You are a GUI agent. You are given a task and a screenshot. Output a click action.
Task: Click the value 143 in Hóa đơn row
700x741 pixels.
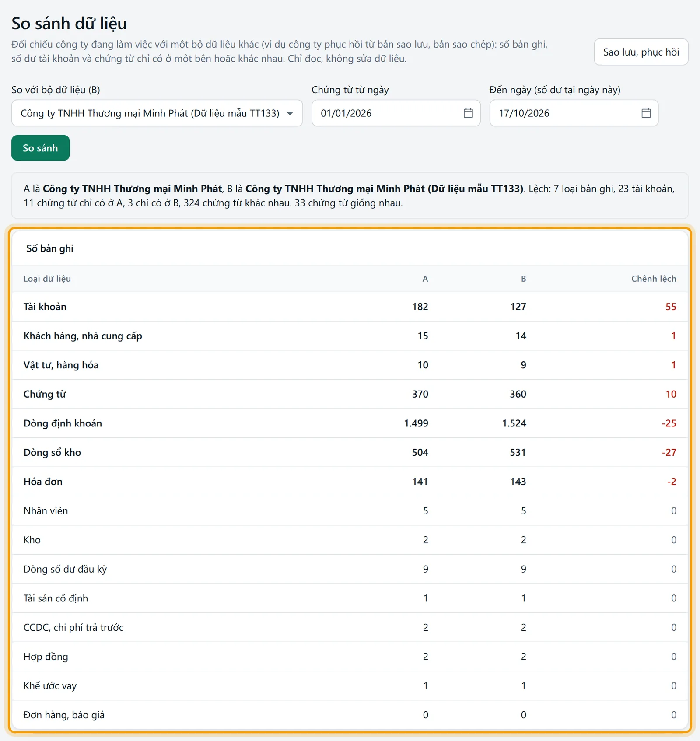(x=518, y=482)
